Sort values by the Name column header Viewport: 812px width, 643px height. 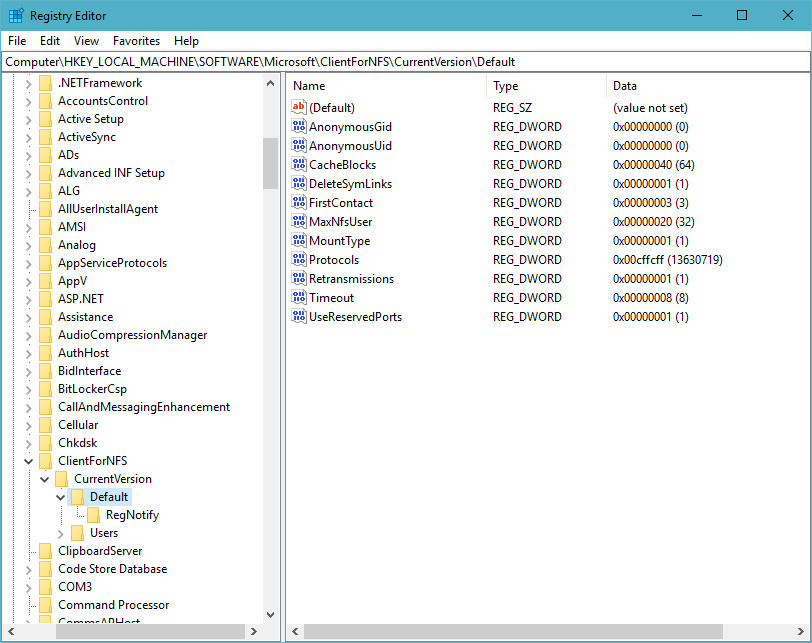point(385,86)
